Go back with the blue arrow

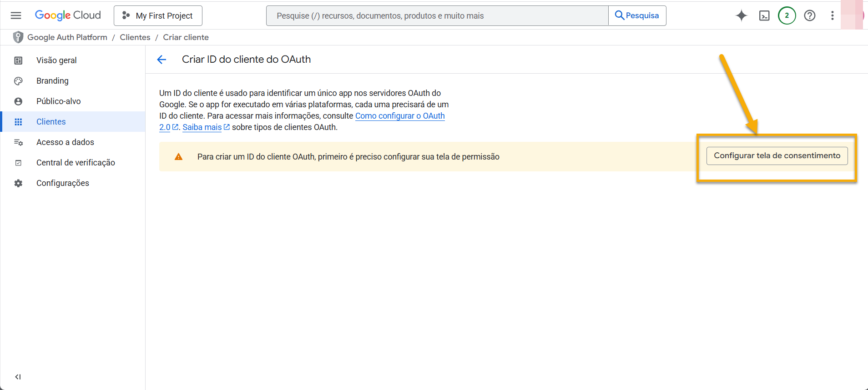click(161, 60)
